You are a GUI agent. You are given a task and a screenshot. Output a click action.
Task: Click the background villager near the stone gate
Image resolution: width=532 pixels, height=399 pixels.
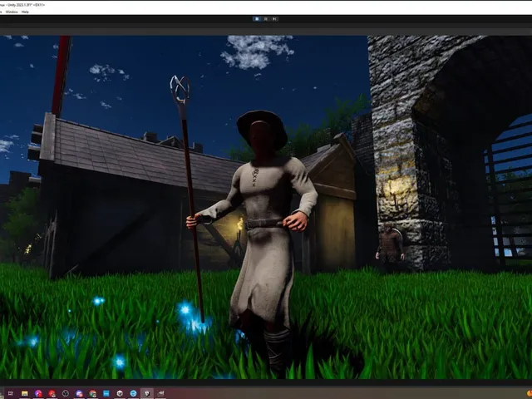point(390,247)
